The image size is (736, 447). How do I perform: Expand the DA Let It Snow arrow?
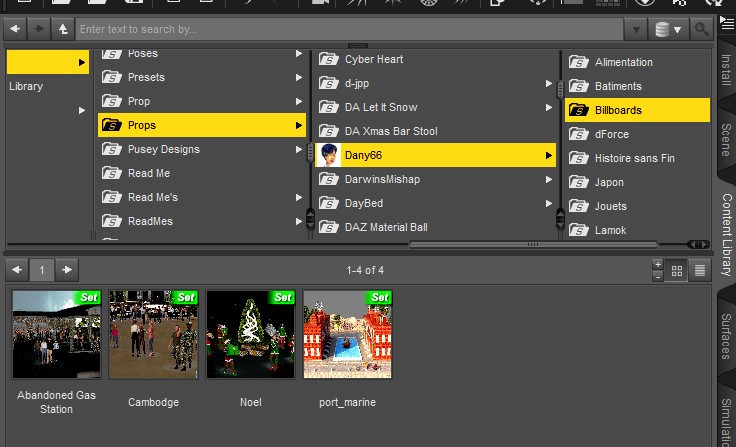tap(548, 108)
